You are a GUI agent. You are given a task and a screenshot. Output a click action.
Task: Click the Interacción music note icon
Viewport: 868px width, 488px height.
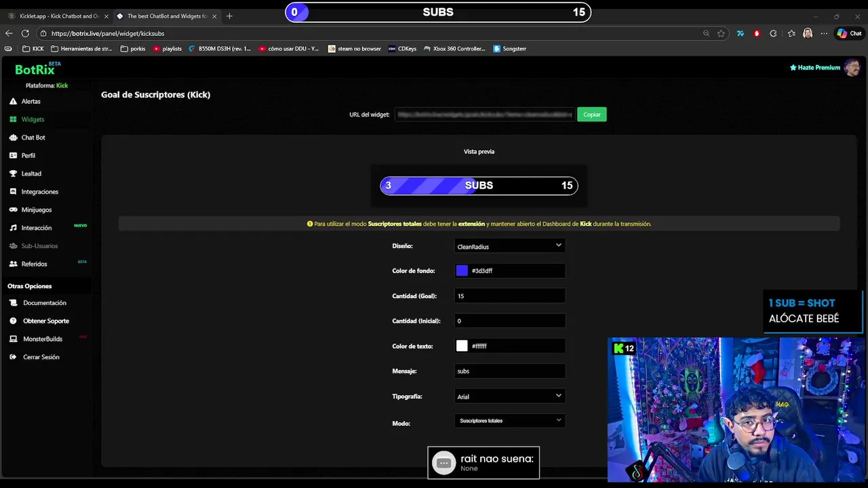pos(13,228)
